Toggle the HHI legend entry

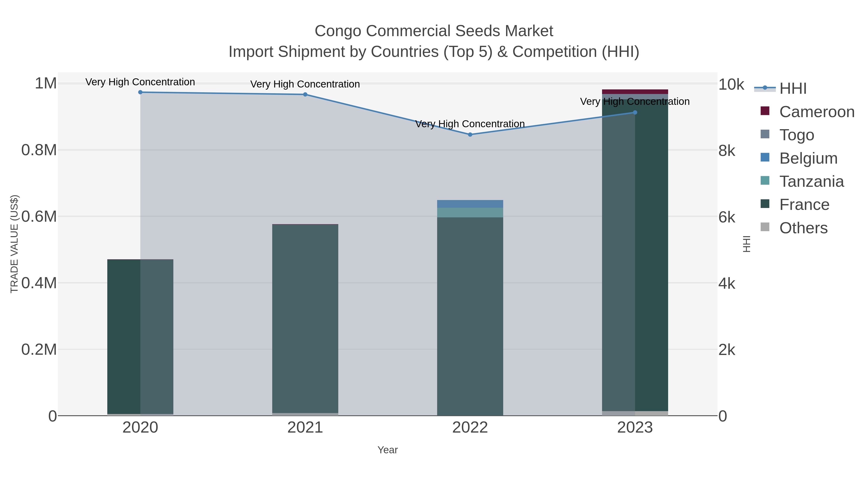(x=780, y=89)
